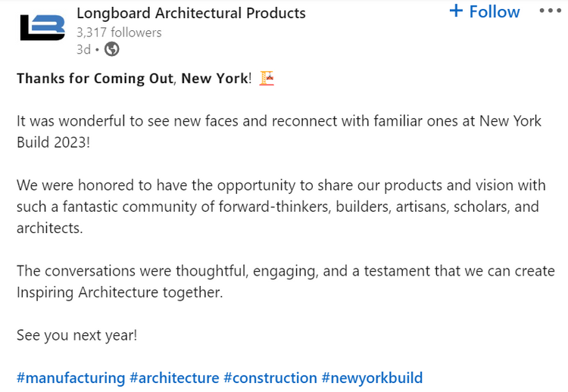
Task: Click the 'The conversations were thoughtful' sentence
Action: (x=286, y=282)
